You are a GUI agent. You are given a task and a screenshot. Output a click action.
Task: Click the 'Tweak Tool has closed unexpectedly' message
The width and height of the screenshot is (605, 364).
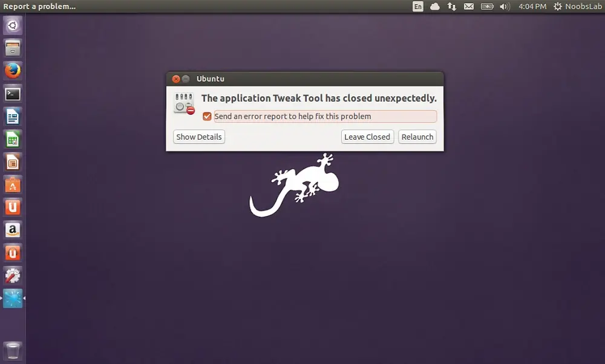click(319, 99)
